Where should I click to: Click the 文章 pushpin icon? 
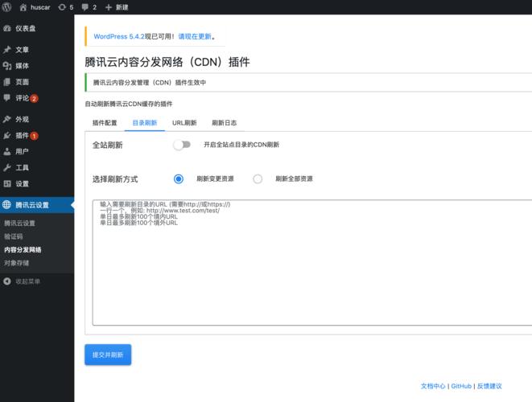pyautogui.click(x=7, y=50)
